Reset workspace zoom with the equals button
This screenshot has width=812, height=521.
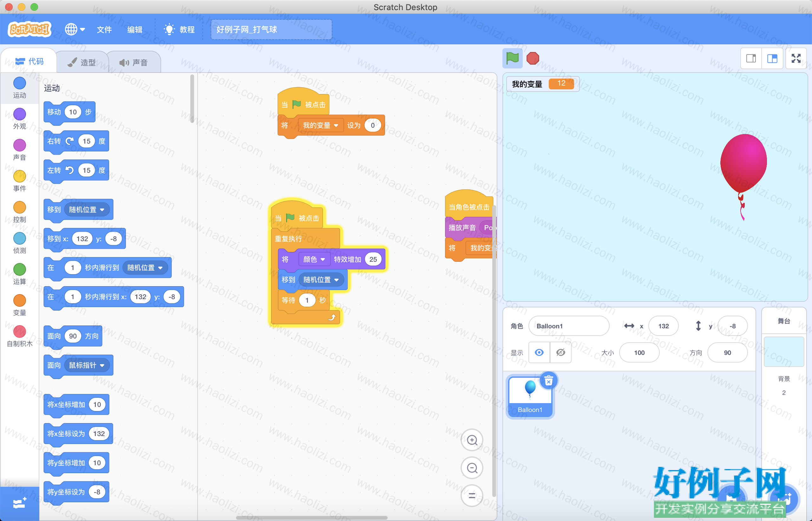coord(472,496)
